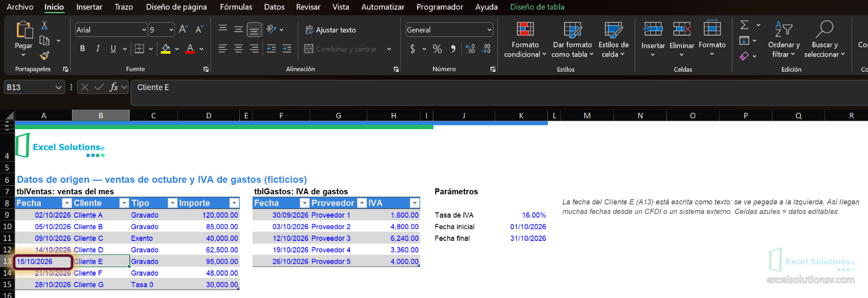Open the IVA column filter dropdown
This screenshot has height=298, width=868.
414,203
